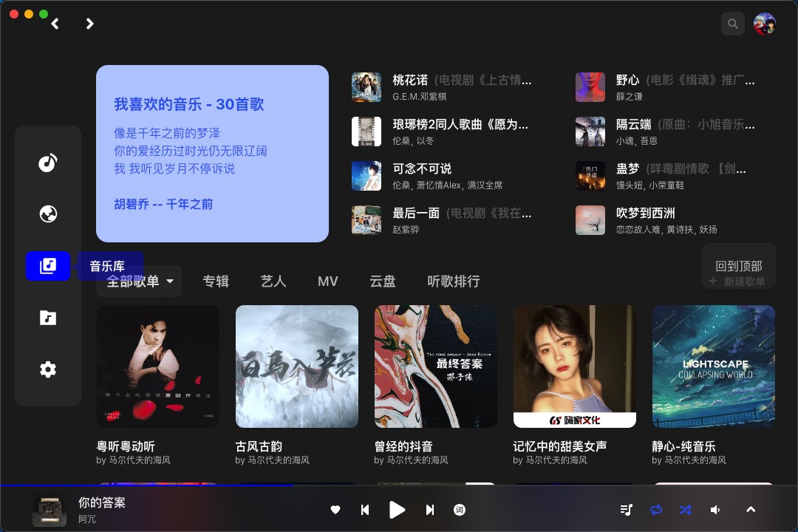Switch to the 专辑 tab

216,282
